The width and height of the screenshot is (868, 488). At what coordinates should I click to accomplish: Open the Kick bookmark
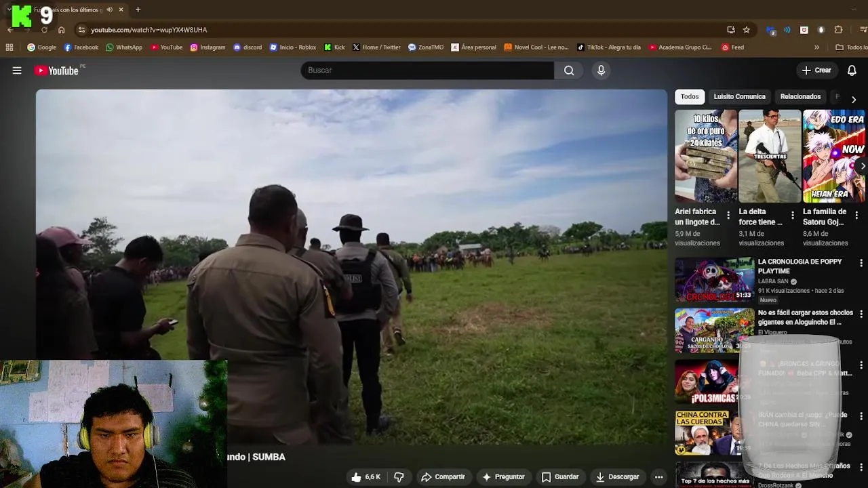[334, 47]
